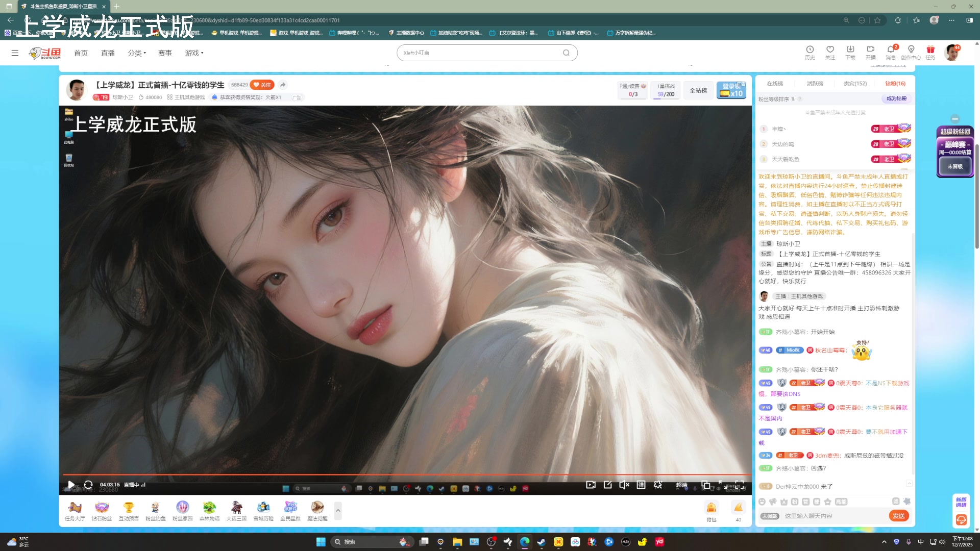Viewport: 980px width, 551px height.
Task: Switch to 在线榜 tab
Action: (x=775, y=84)
